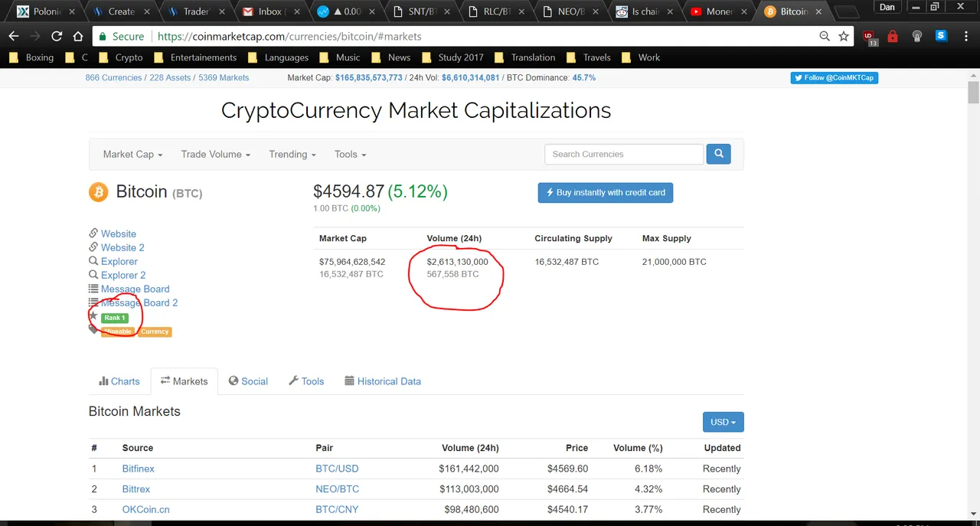980x526 pixels.
Task: Submit search with the blue magnifier button
Action: (x=718, y=154)
